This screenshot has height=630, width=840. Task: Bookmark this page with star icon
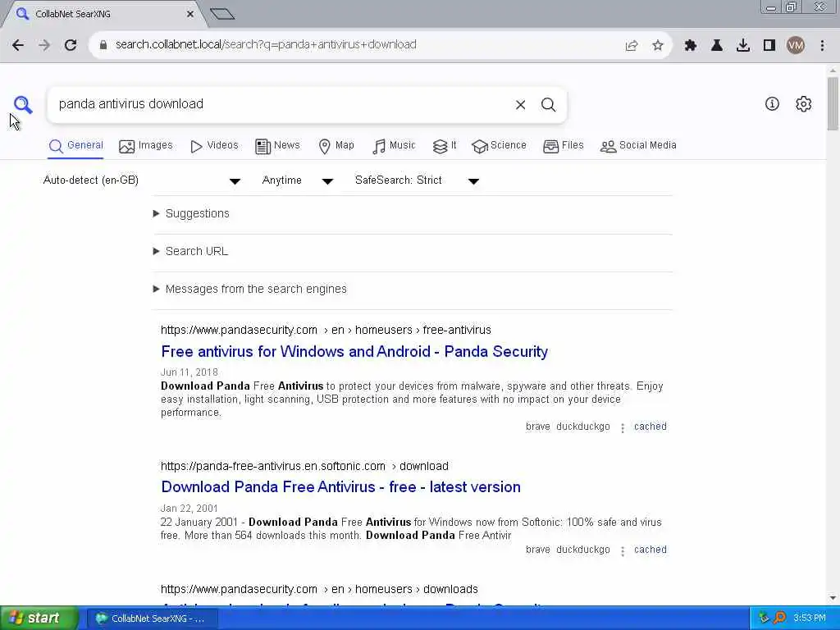(x=658, y=46)
